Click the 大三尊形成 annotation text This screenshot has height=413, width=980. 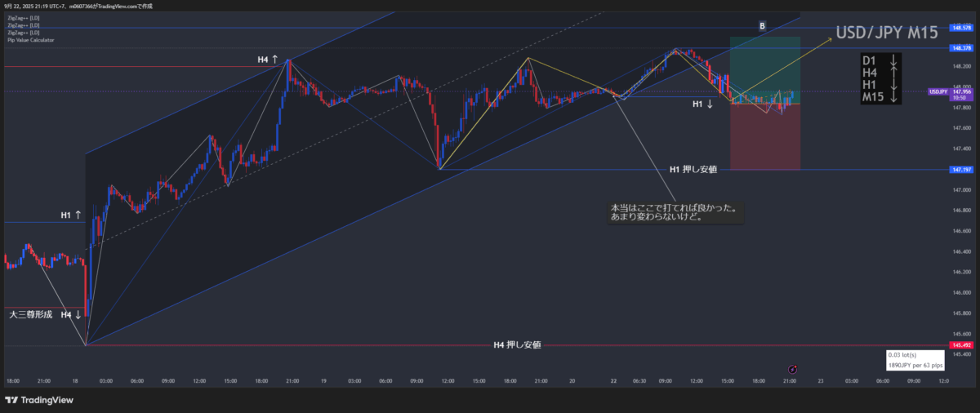pyautogui.click(x=30, y=314)
